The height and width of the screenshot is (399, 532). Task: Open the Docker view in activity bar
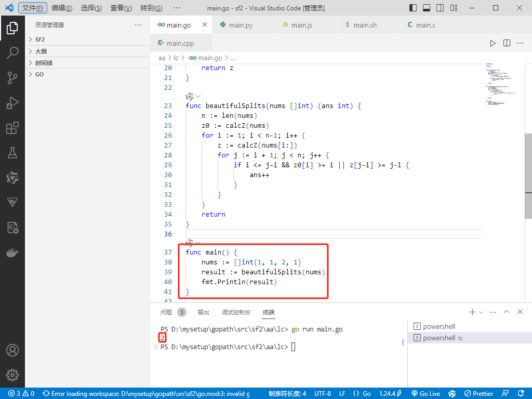pyautogui.click(x=12, y=253)
